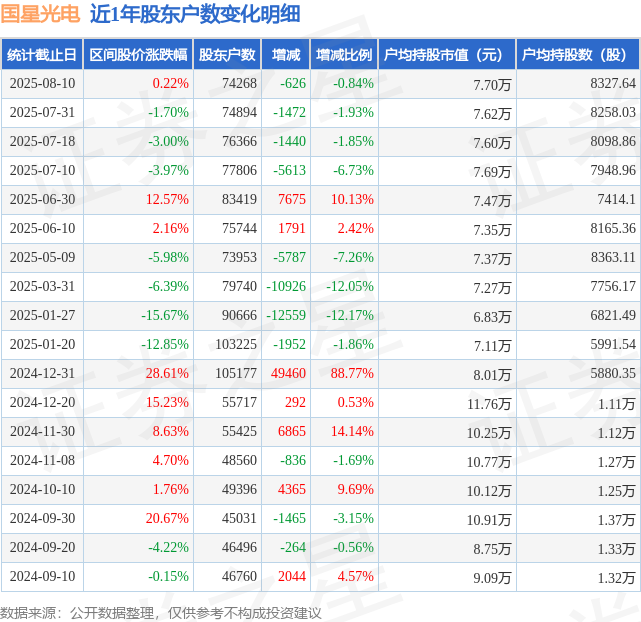The image size is (641, 622).
Task: Click the date cell 2025-06-10
Action: click(43, 228)
